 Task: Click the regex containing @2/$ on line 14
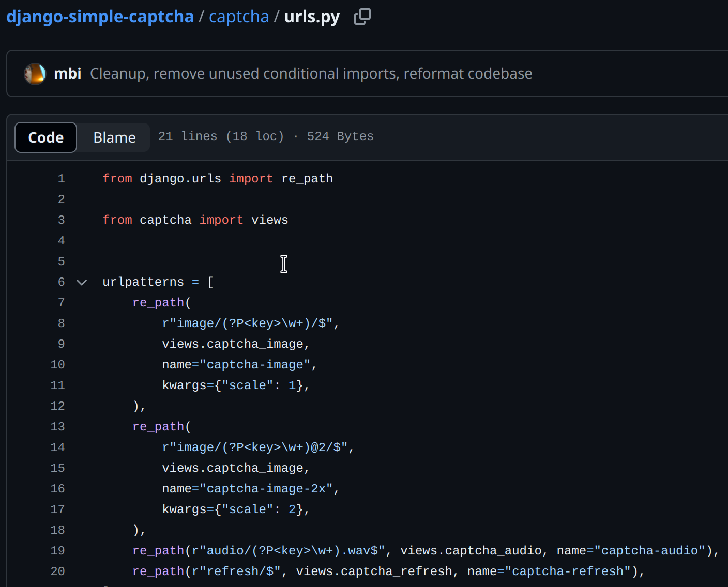[255, 447]
